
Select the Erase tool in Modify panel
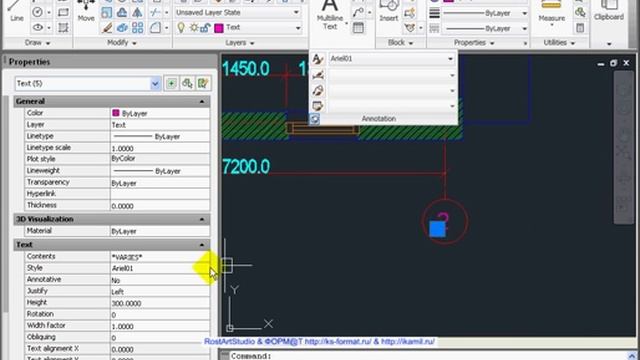point(107,28)
